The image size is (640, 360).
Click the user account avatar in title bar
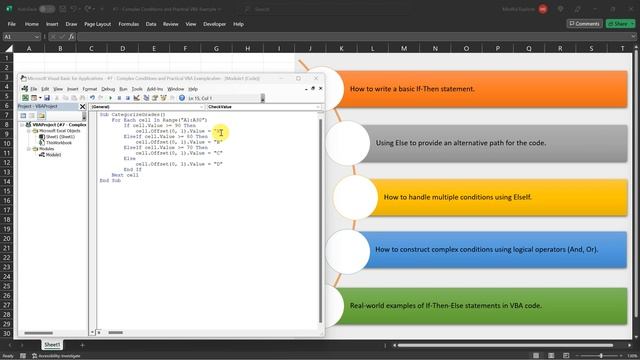(543, 9)
